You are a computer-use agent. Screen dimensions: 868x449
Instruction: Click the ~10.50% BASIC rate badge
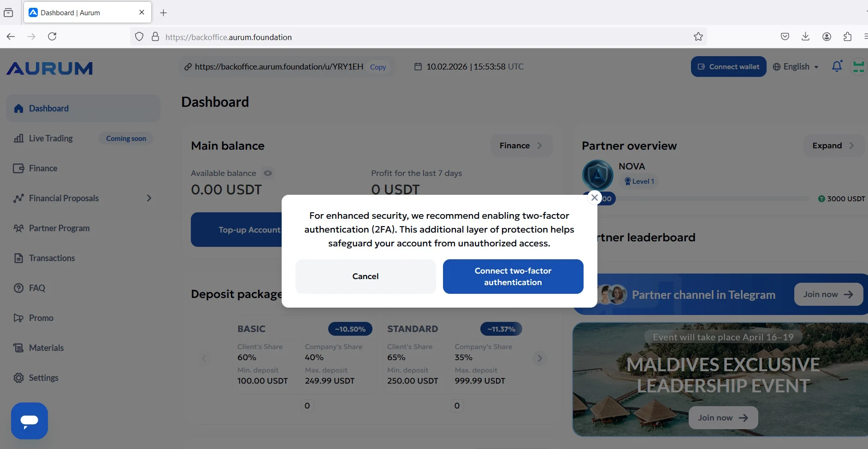(x=350, y=329)
